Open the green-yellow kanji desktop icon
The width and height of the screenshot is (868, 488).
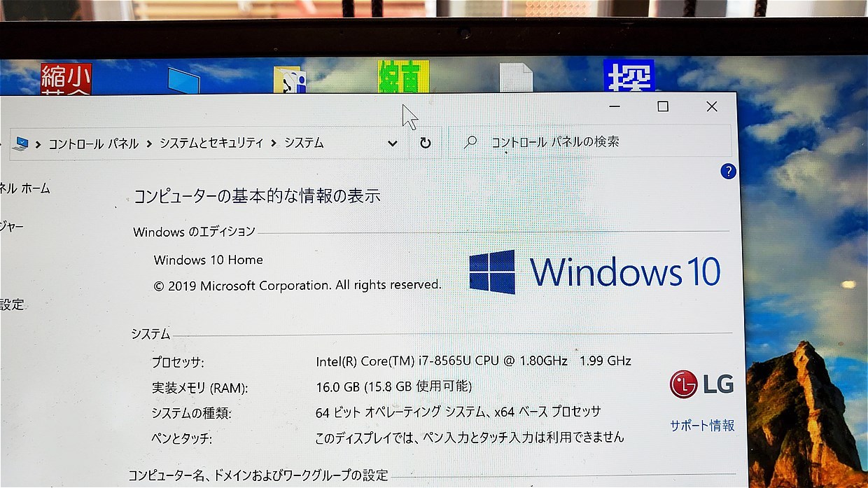pyautogui.click(x=403, y=77)
